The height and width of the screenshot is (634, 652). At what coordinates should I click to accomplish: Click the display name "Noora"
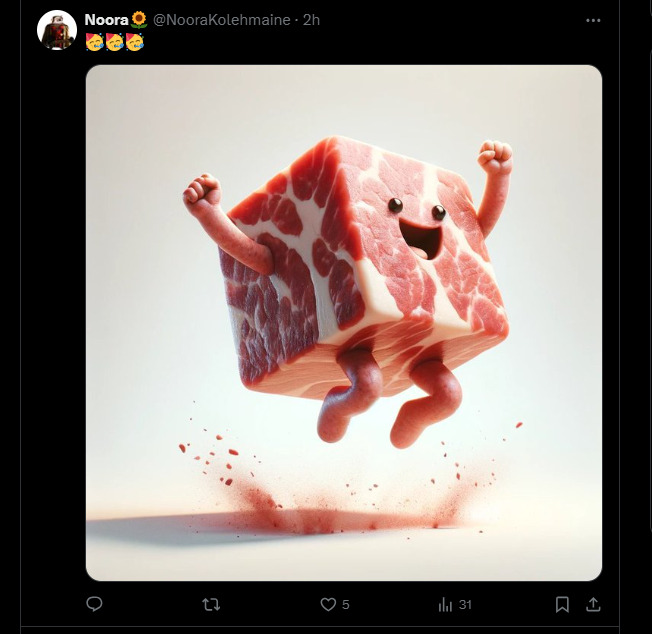click(106, 20)
